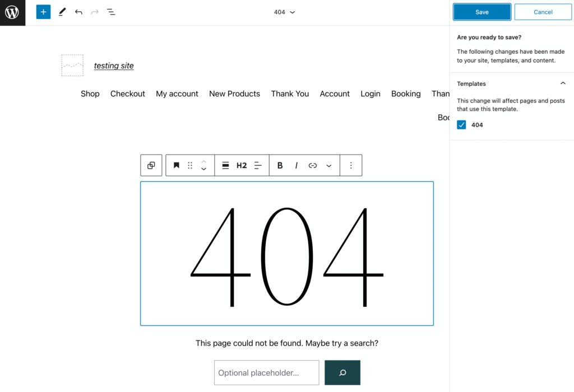This screenshot has width=574, height=392.
Task: Undo the last change
Action: tap(78, 12)
